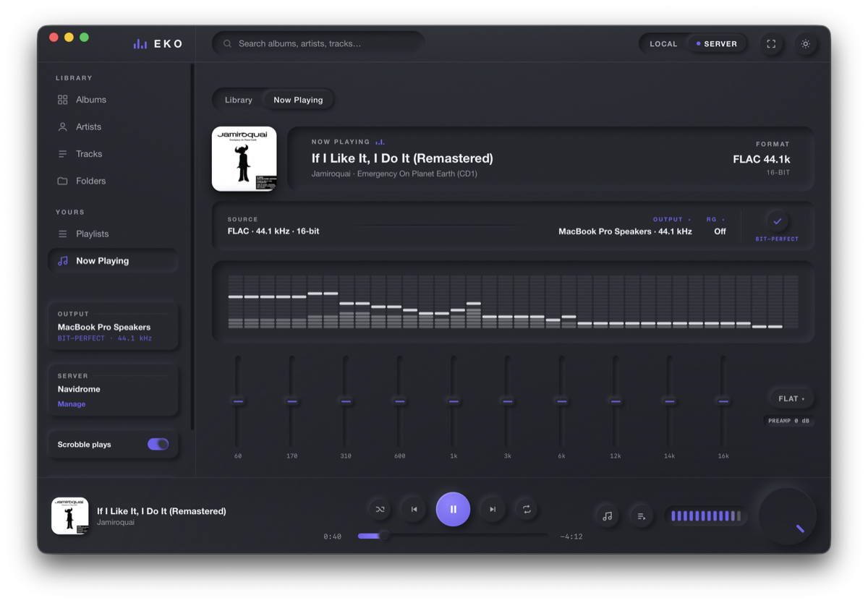
Task: Open Artists via the person icon
Action: (x=63, y=127)
